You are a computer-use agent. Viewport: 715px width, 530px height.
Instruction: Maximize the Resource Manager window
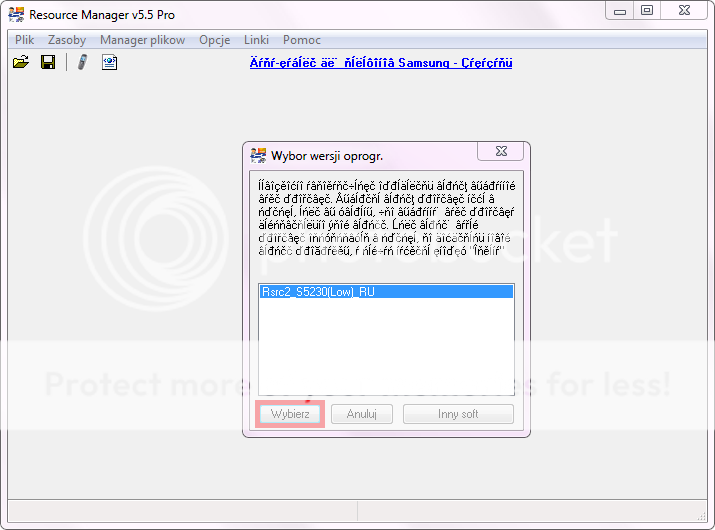pos(647,10)
